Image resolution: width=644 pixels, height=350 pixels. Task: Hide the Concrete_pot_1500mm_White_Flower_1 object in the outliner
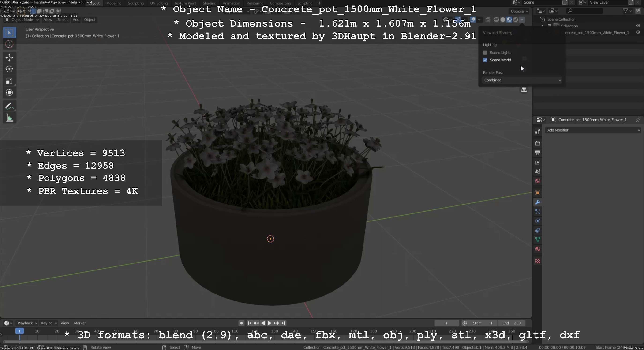(x=638, y=32)
